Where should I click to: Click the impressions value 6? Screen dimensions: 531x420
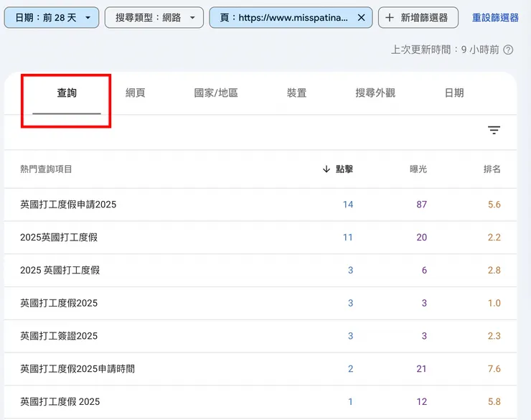(424, 270)
